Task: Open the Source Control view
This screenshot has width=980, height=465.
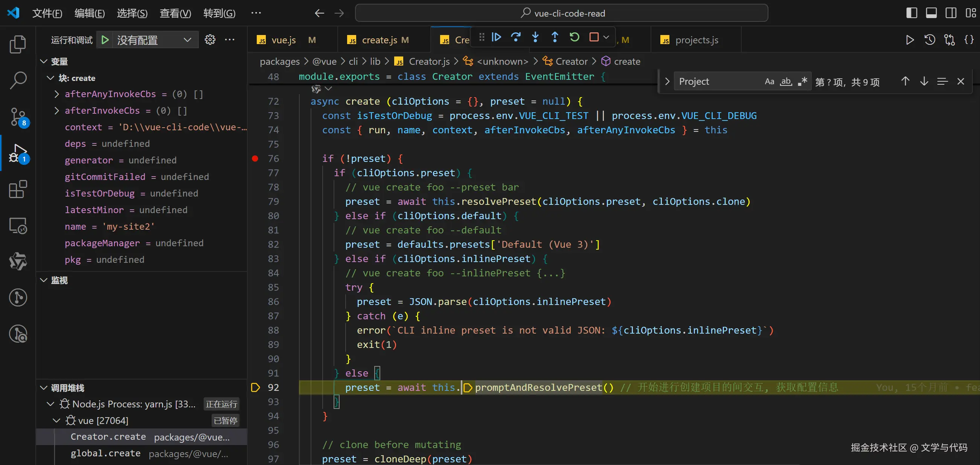Action: point(18,117)
